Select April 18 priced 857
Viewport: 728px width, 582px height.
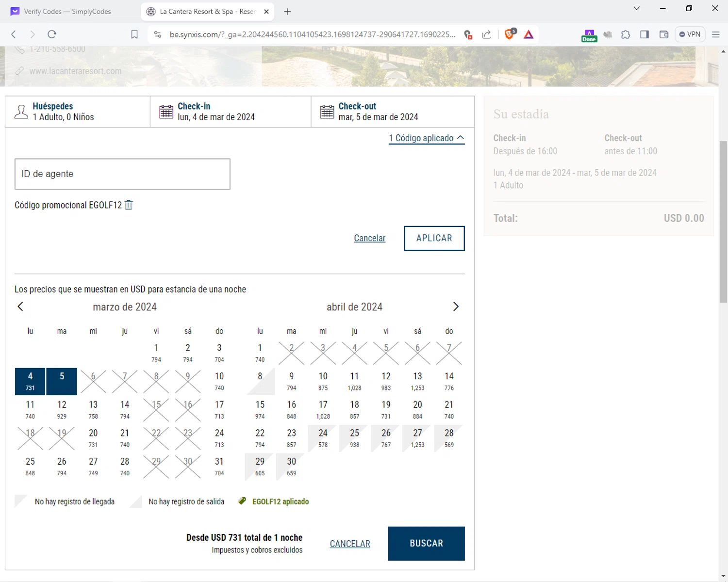coord(355,409)
